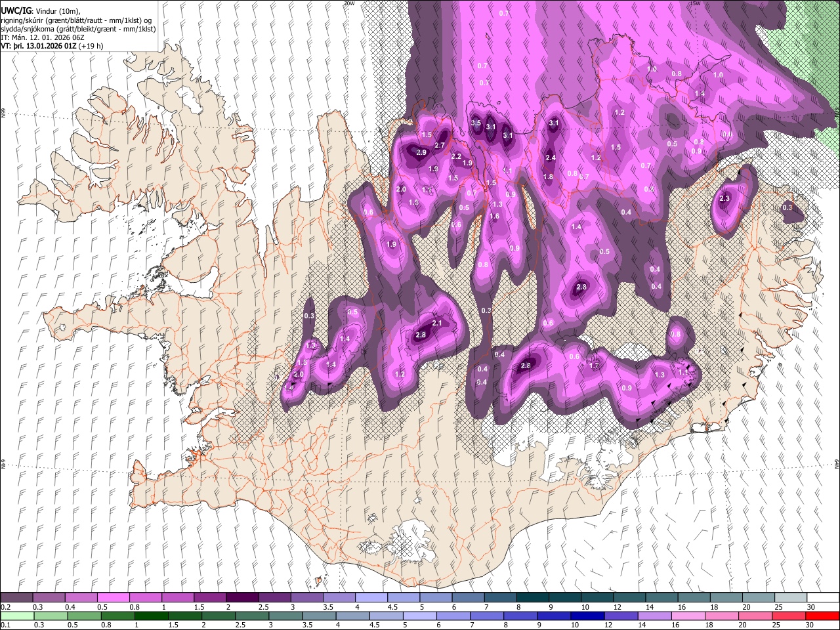Click the 2.3 value in the eastern snow patch

click(724, 198)
